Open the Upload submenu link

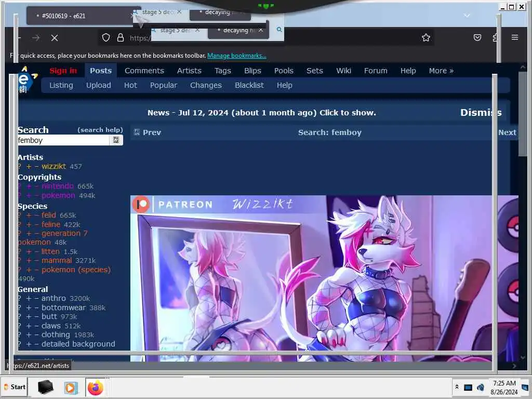coord(98,85)
